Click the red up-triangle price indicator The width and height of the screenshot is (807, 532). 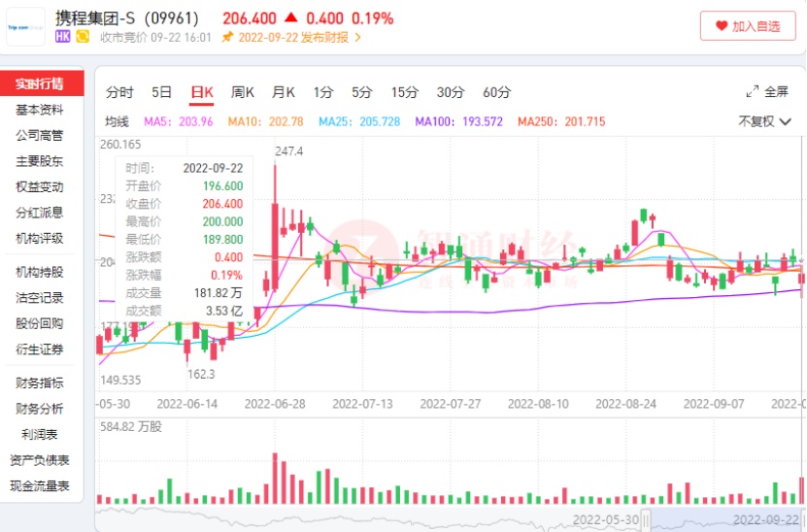coord(291,17)
